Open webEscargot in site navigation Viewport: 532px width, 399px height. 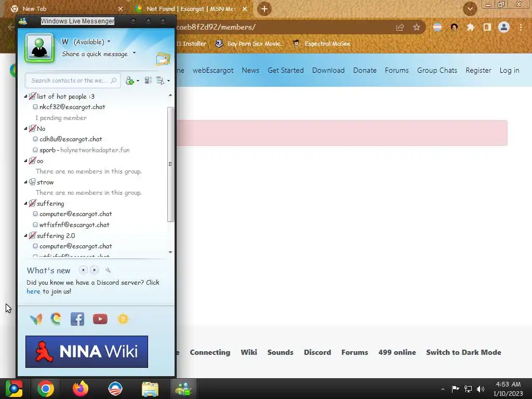click(213, 70)
